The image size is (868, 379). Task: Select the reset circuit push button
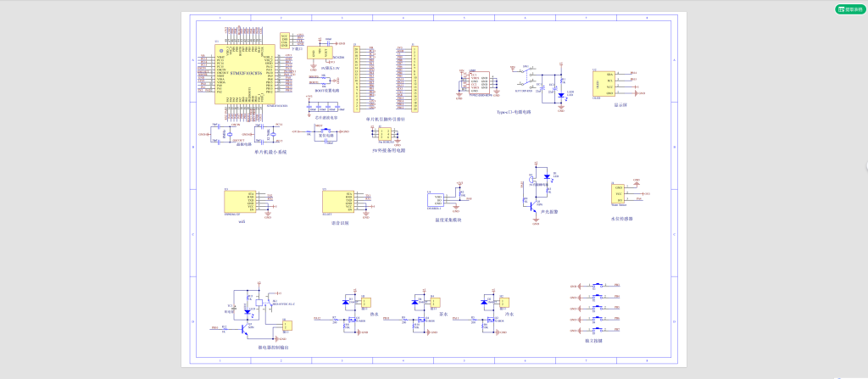coord(320,131)
